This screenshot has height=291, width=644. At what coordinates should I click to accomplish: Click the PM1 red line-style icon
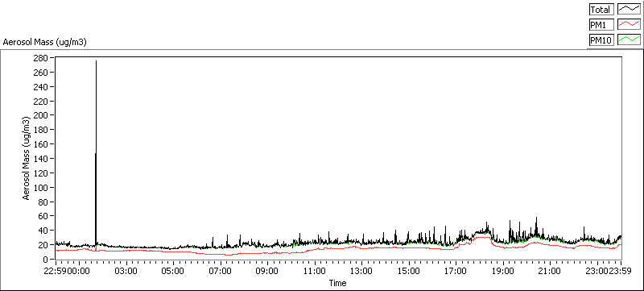click(630, 25)
